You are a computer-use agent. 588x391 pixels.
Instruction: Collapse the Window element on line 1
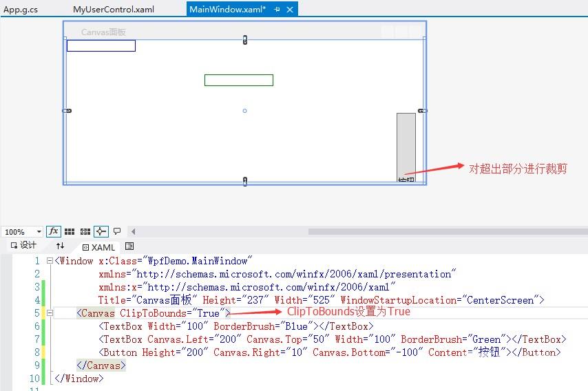(50, 260)
